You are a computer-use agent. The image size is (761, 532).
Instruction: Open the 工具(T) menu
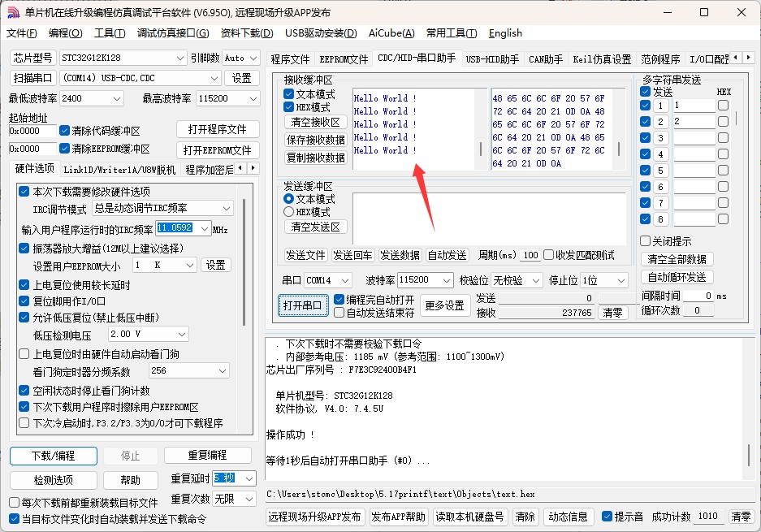point(110,33)
